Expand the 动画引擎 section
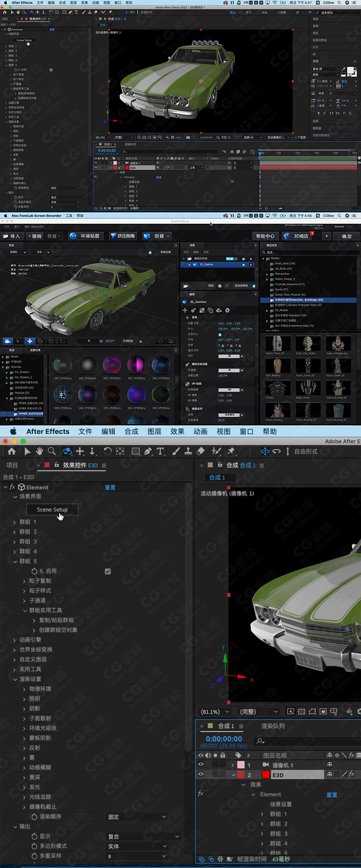361x868 pixels. [14, 640]
